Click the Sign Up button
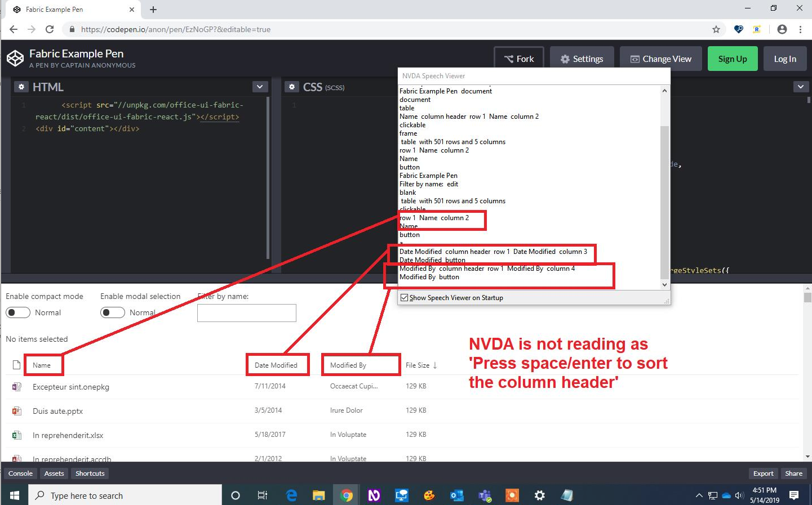This screenshot has width=812, height=505. tap(733, 58)
